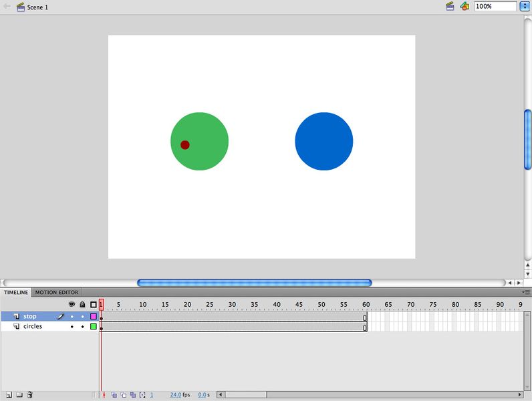The image size is (532, 401).
Task: Click the Scene 1 breadcrumb
Action: (x=37, y=7)
